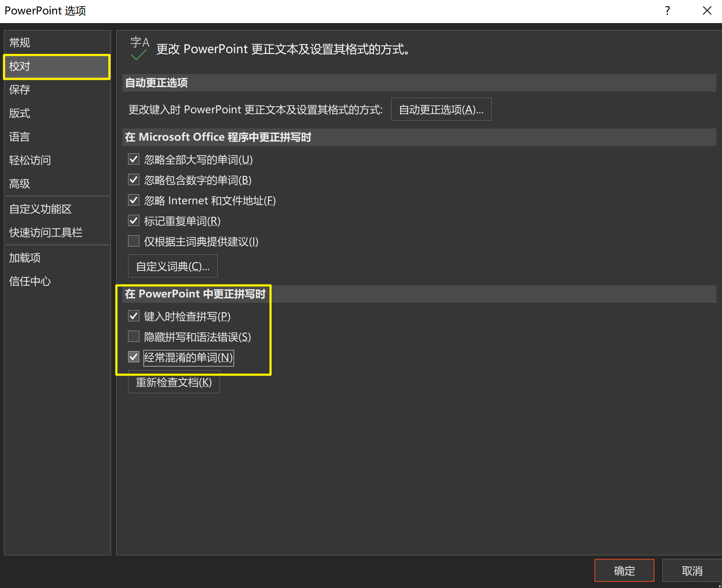Click 在 Microsoft Office 程序中更正拼写时 header
The width and height of the screenshot is (722, 588).
coord(419,137)
